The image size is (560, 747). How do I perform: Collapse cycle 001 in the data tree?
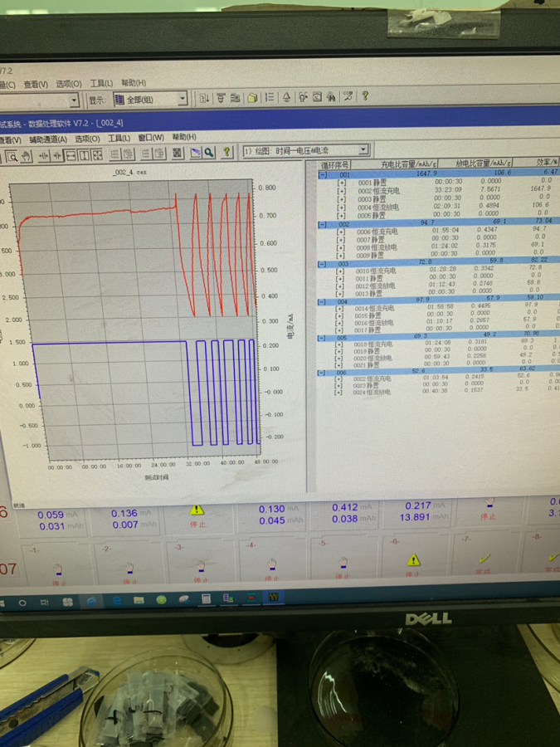[323, 174]
